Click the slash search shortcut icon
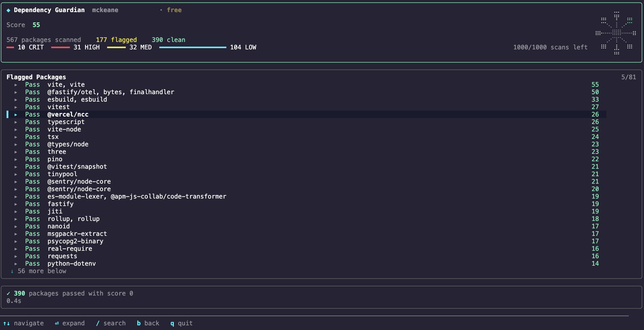This screenshot has height=330, width=644. 98,323
